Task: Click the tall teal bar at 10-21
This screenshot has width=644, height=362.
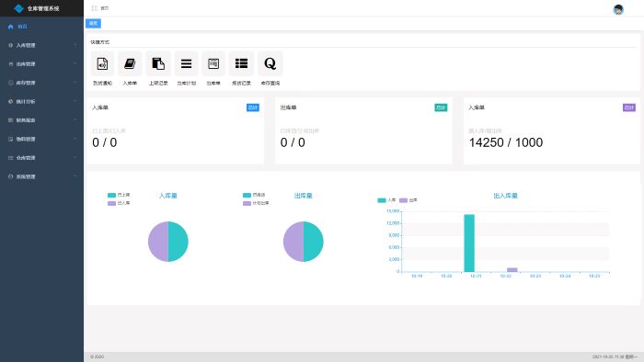Action: [x=469, y=243]
